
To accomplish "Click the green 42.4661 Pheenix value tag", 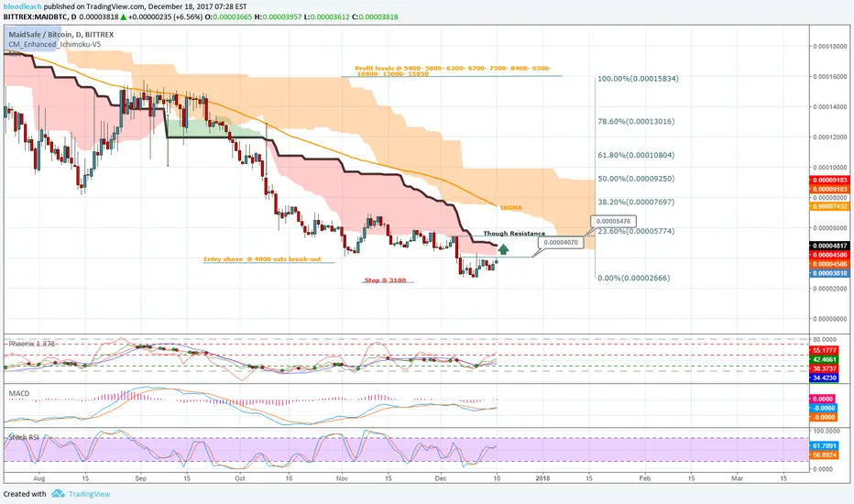I will (x=824, y=359).
